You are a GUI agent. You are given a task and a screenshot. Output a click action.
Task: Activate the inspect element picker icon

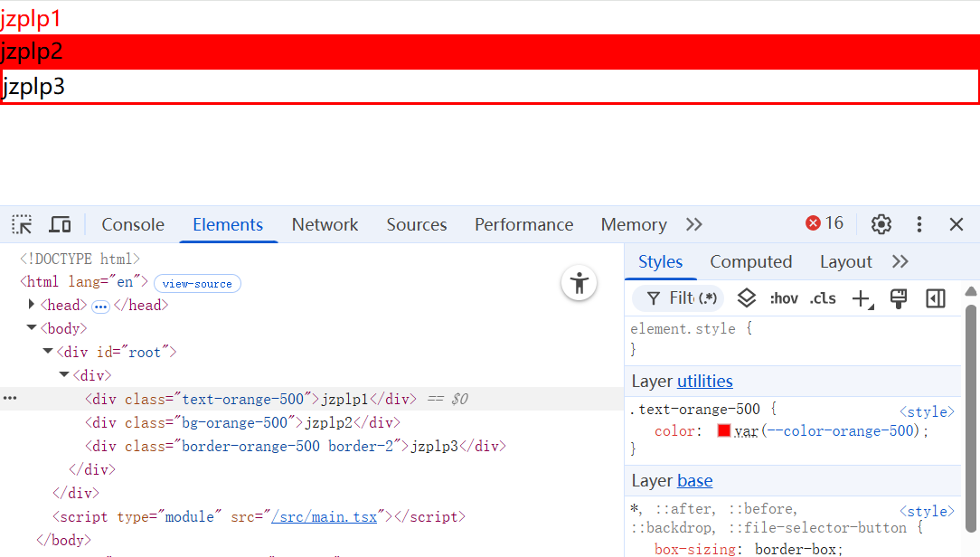tap(22, 224)
